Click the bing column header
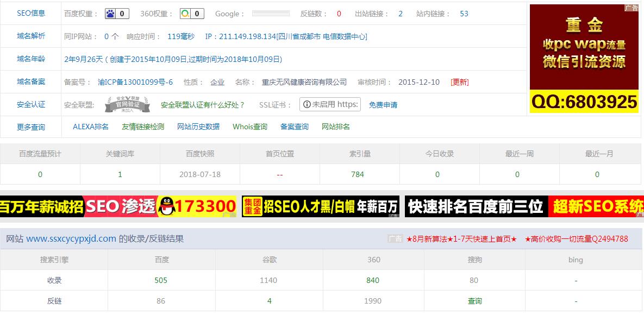Image resolution: width=644 pixels, height=315 pixels. [x=576, y=260]
